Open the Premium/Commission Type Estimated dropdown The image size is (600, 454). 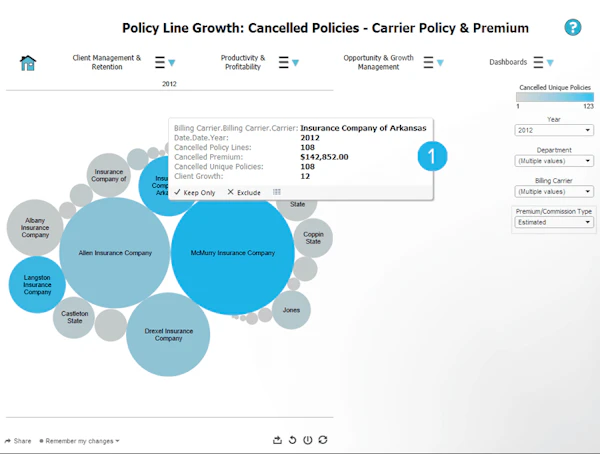pos(554,222)
